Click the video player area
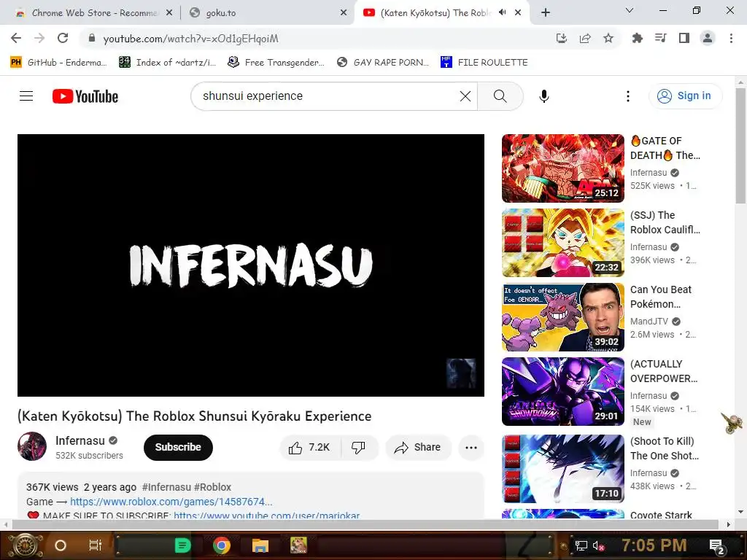The image size is (747, 560). click(x=251, y=265)
